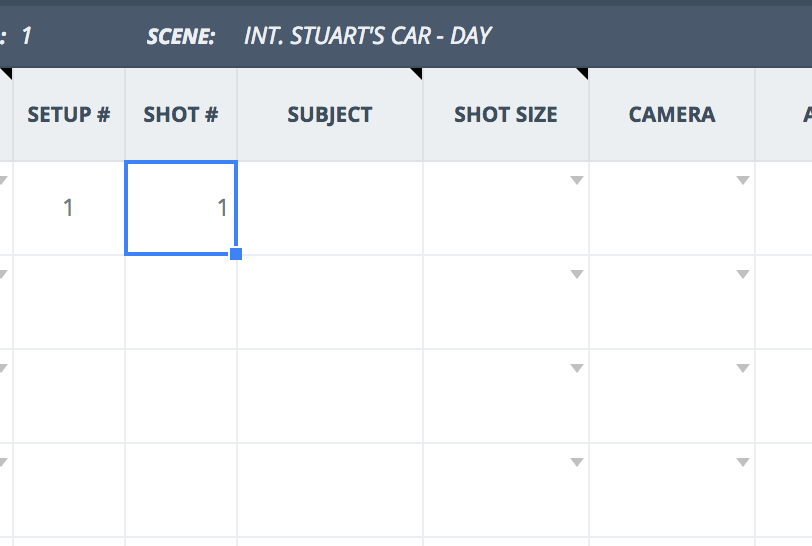Select Setup # cell containing 1
812x546 pixels.
click(x=68, y=208)
